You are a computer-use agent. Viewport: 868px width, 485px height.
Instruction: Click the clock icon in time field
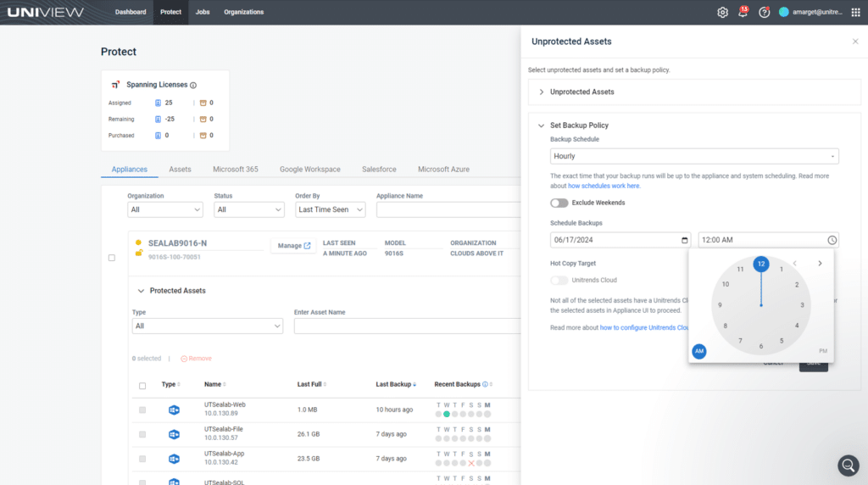832,240
